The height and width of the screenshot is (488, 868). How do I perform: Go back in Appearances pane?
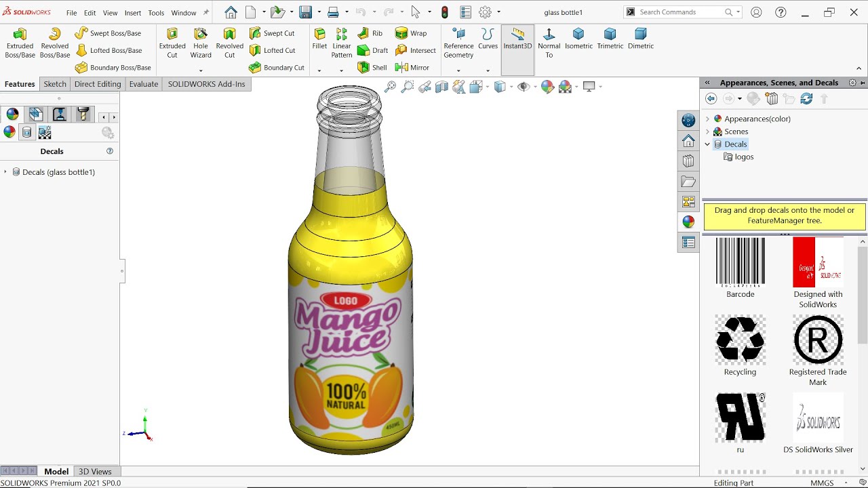pos(711,99)
